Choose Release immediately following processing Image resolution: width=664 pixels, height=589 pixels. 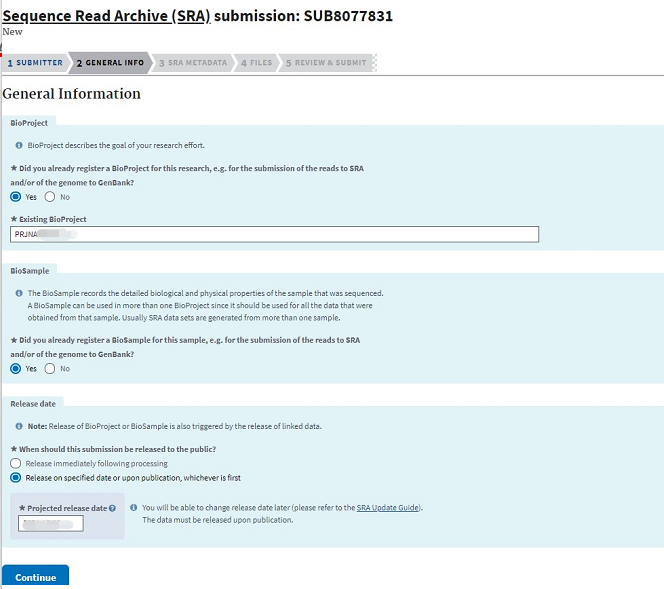pos(15,463)
